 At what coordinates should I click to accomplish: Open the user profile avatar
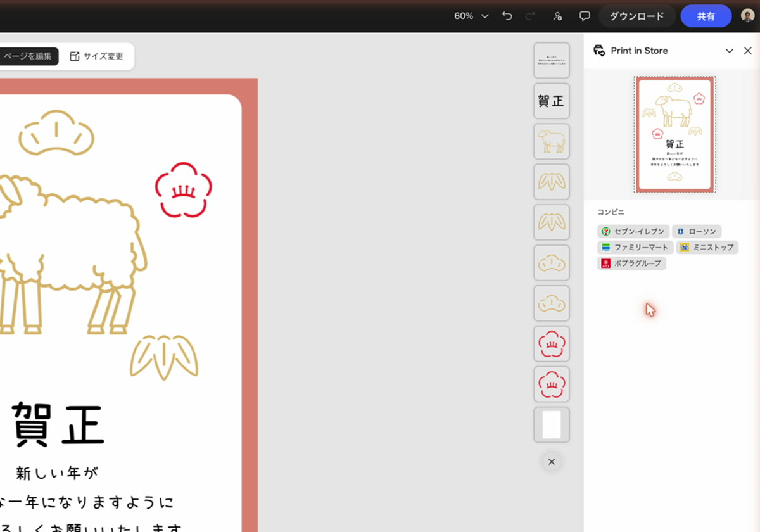click(x=747, y=16)
